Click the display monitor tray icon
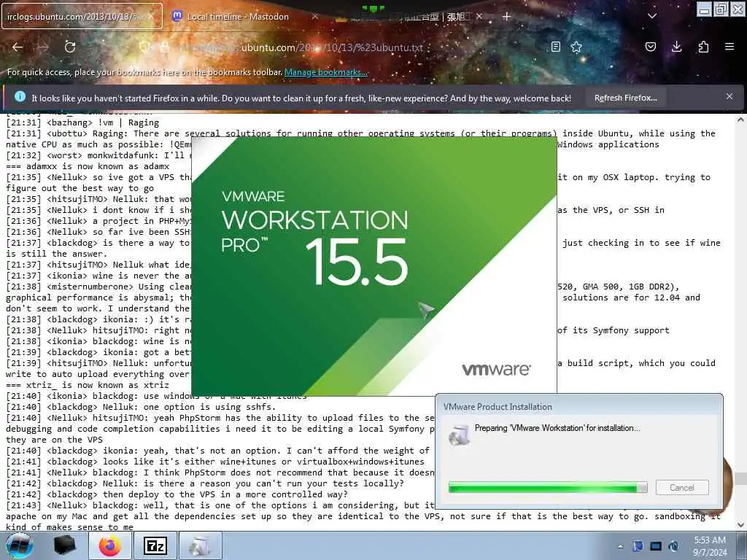 point(656,546)
